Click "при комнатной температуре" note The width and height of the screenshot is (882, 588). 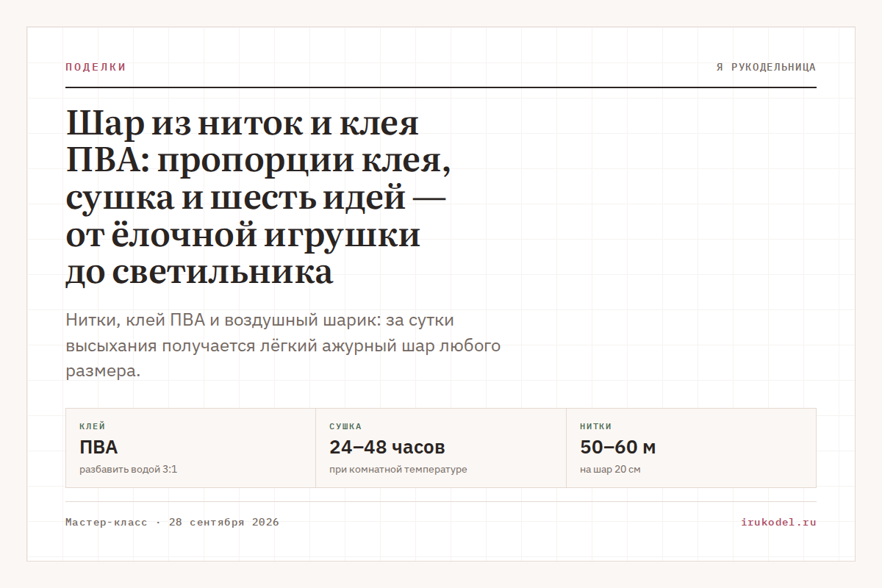(x=398, y=469)
